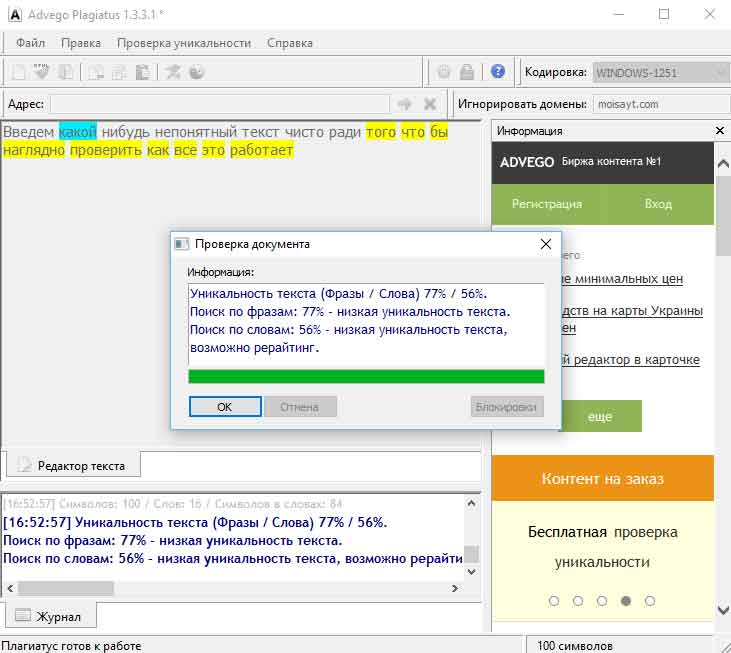Open help via blue question mark icon
Screen dimensions: 731x653
click(x=498, y=71)
